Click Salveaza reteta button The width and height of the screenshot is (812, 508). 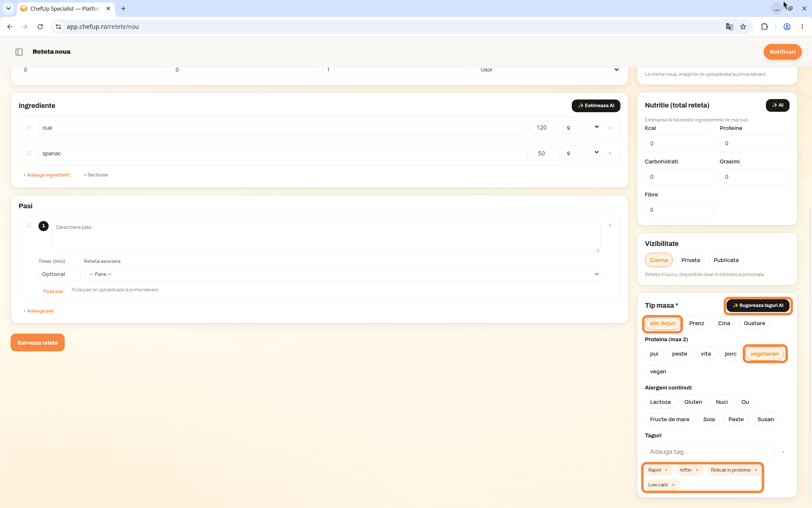click(38, 342)
